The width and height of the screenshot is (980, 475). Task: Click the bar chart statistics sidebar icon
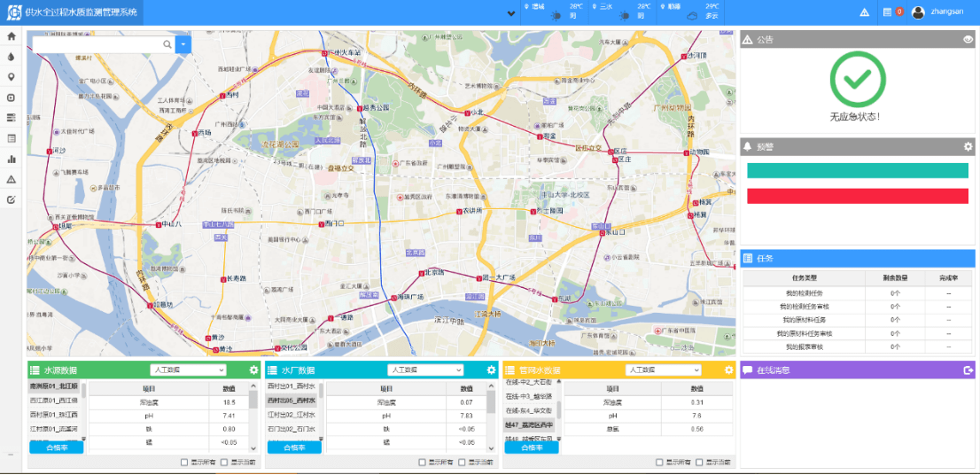click(12, 160)
